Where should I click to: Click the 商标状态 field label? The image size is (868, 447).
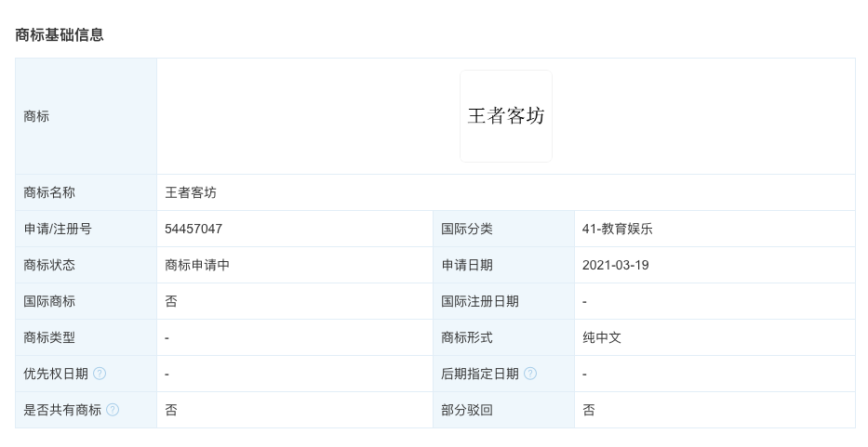tap(49, 265)
